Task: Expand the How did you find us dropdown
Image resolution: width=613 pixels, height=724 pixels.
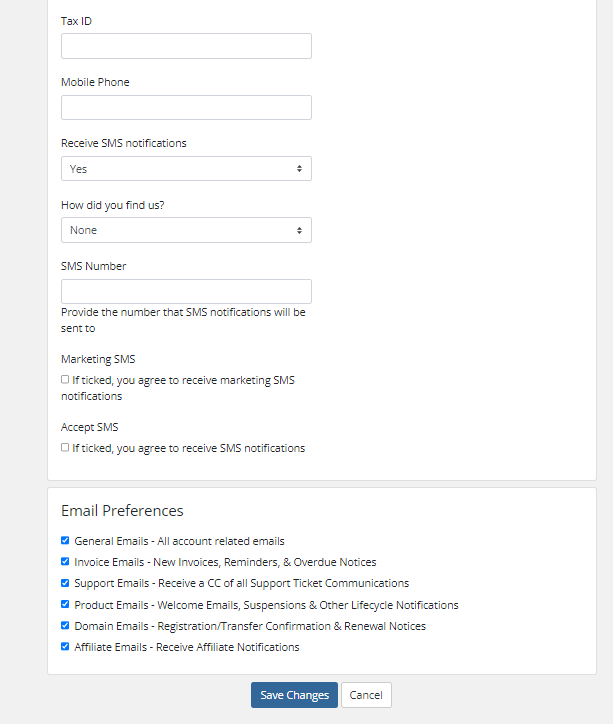Action: click(186, 230)
